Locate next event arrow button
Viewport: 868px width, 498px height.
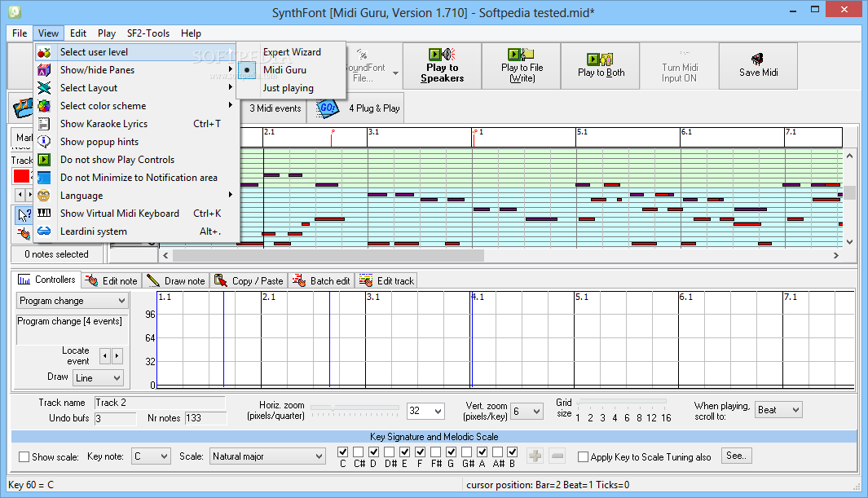pos(117,356)
